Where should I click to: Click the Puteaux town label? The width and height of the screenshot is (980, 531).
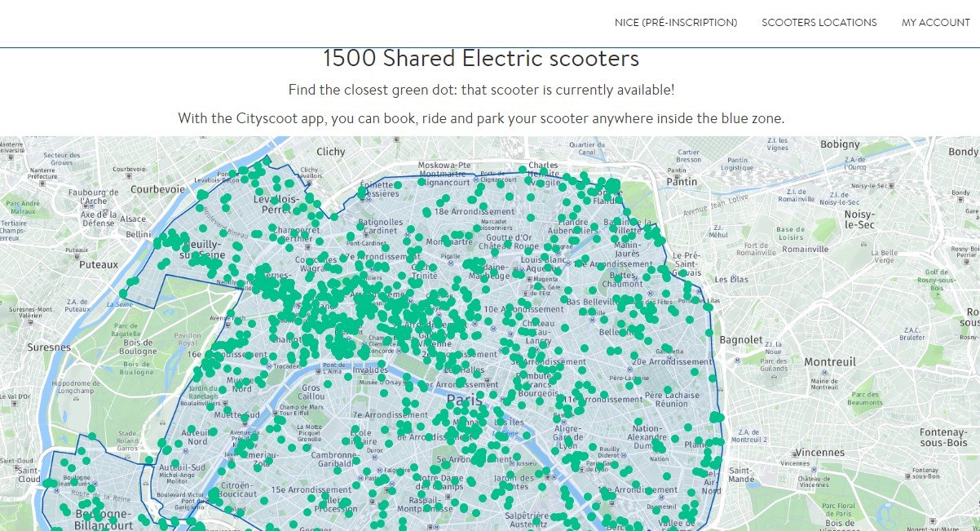tap(99, 264)
